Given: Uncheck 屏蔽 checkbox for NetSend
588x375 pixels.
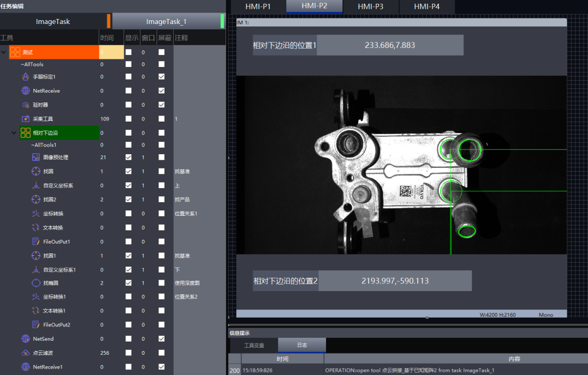Looking at the screenshot, I should click(162, 339).
